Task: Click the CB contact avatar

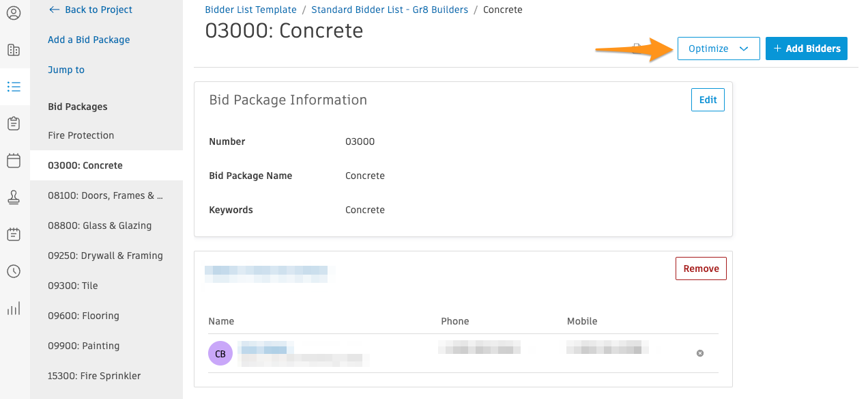Action: pyautogui.click(x=220, y=353)
